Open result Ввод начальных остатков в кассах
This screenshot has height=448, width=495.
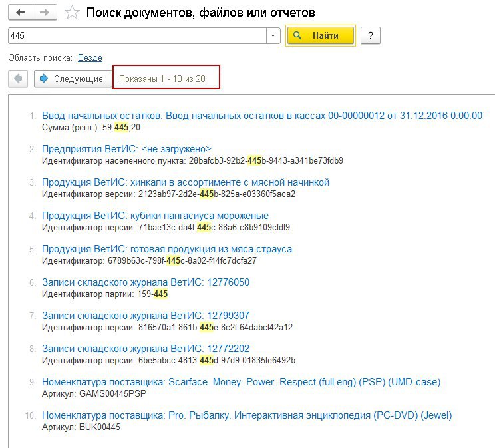tap(262, 116)
